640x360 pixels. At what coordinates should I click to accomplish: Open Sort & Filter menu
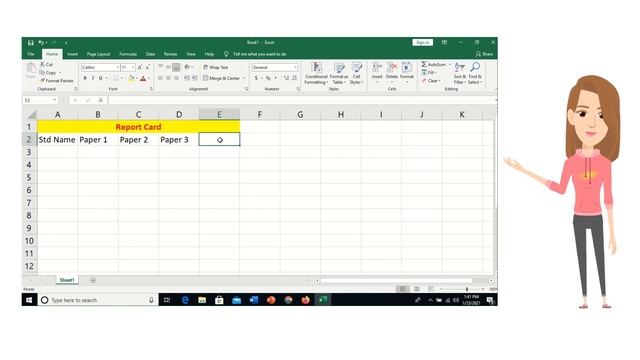(x=460, y=73)
